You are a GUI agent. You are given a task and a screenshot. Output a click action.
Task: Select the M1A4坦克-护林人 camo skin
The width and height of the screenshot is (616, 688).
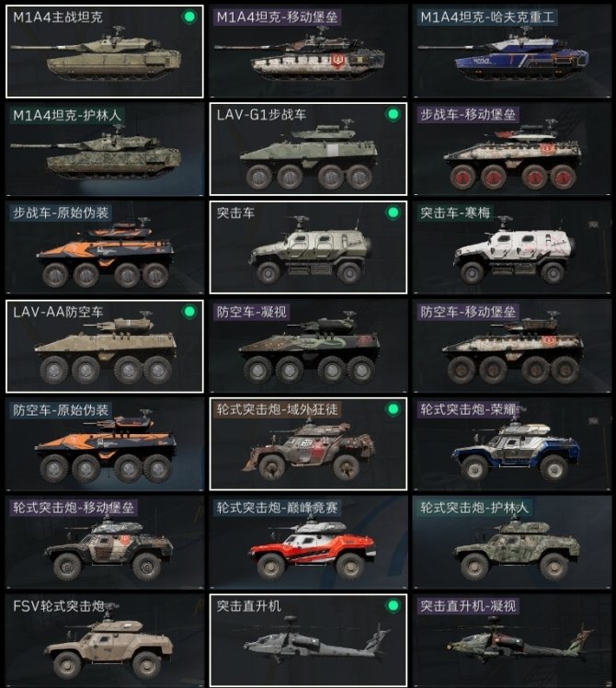pyautogui.click(x=105, y=149)
